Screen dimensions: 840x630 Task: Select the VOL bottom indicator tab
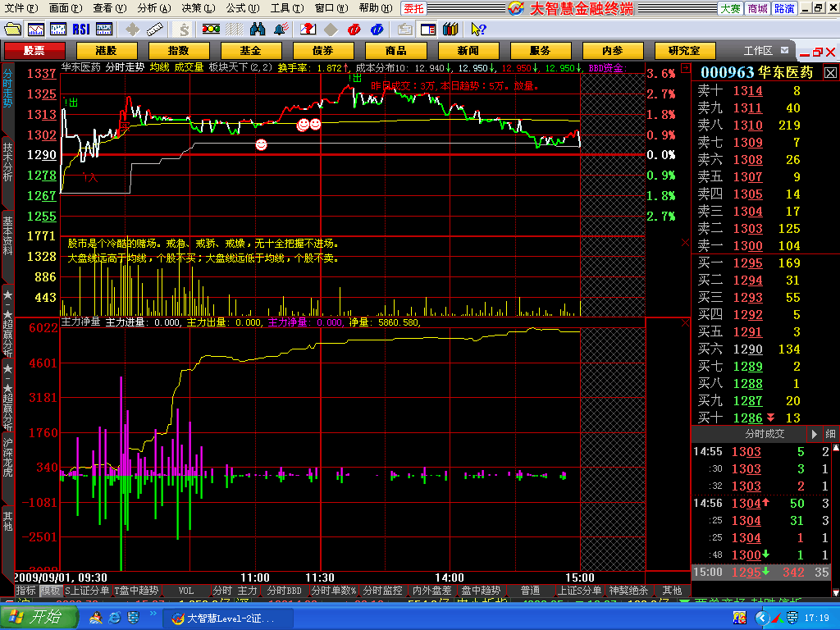[186, 591]
